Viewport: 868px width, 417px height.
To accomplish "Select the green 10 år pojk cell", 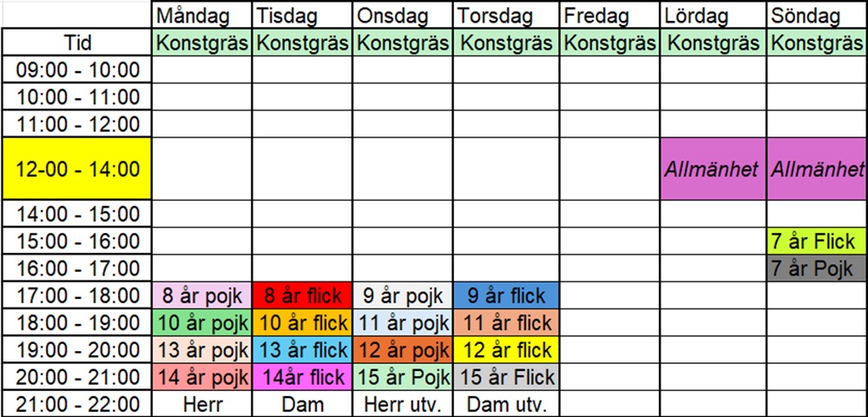I will 201,323.
